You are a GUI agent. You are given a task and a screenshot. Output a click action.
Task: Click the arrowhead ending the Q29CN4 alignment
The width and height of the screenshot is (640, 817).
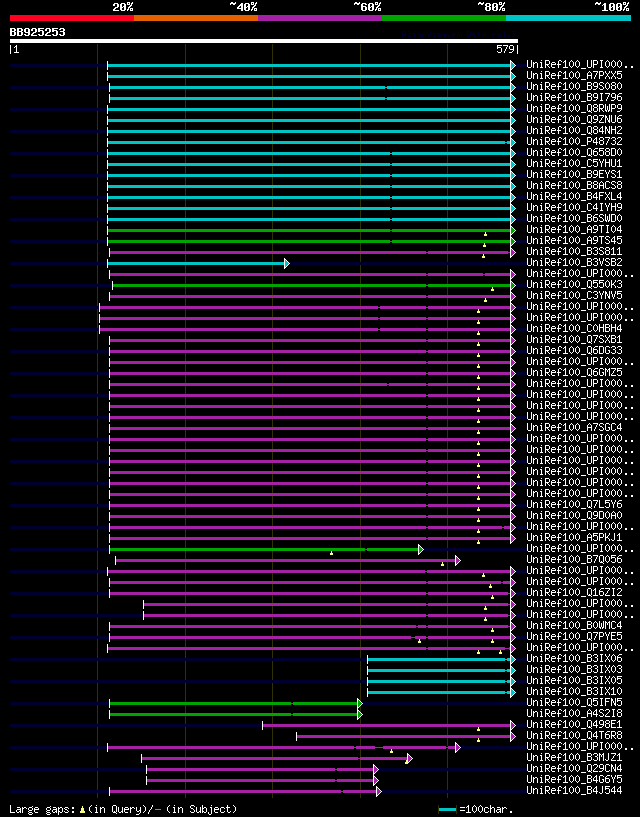[x=376, y=770]
